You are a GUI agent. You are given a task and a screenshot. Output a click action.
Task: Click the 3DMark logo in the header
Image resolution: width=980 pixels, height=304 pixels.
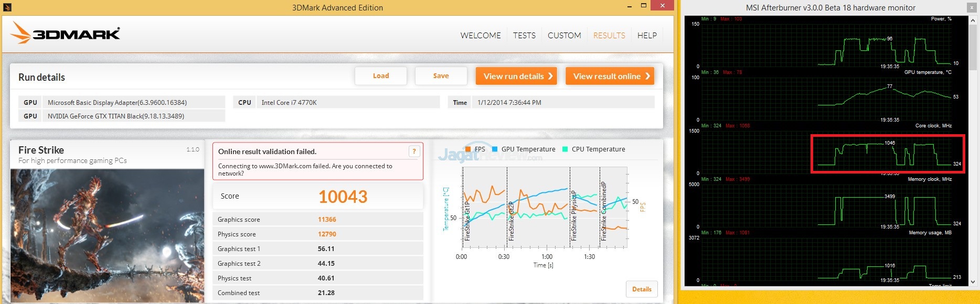click(66, 33)
